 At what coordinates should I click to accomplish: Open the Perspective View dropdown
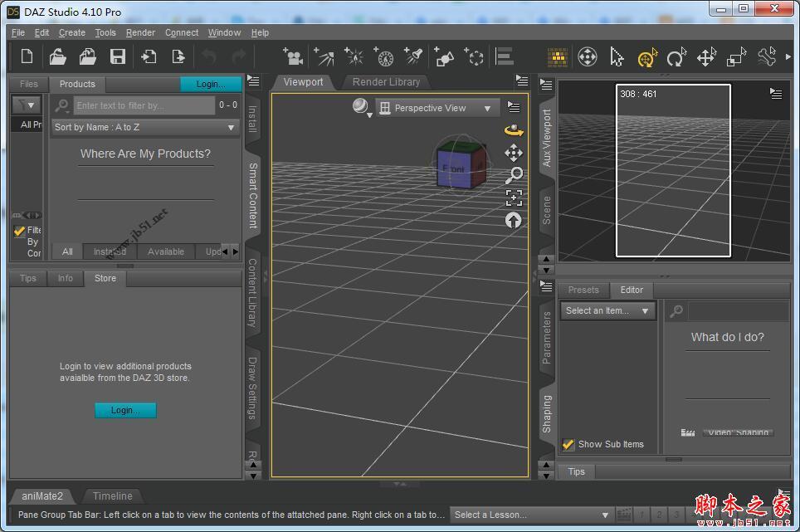click(437, 108)
